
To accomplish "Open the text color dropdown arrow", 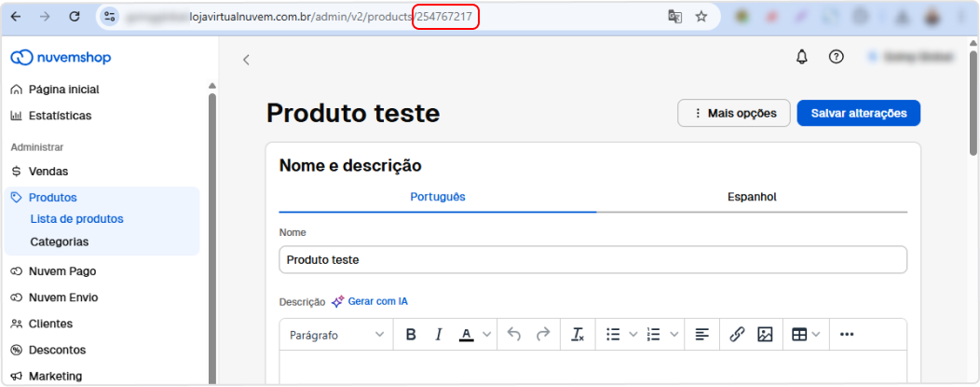I will click(x=487, y=335).
